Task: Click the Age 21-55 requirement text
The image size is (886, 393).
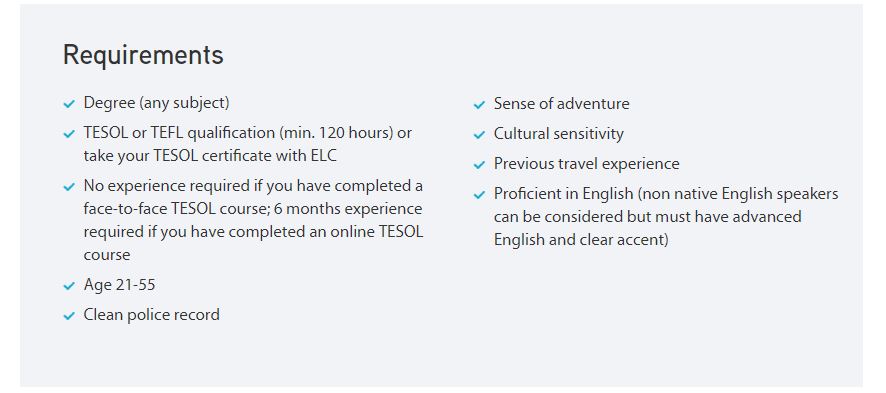Action: (119, 285)
